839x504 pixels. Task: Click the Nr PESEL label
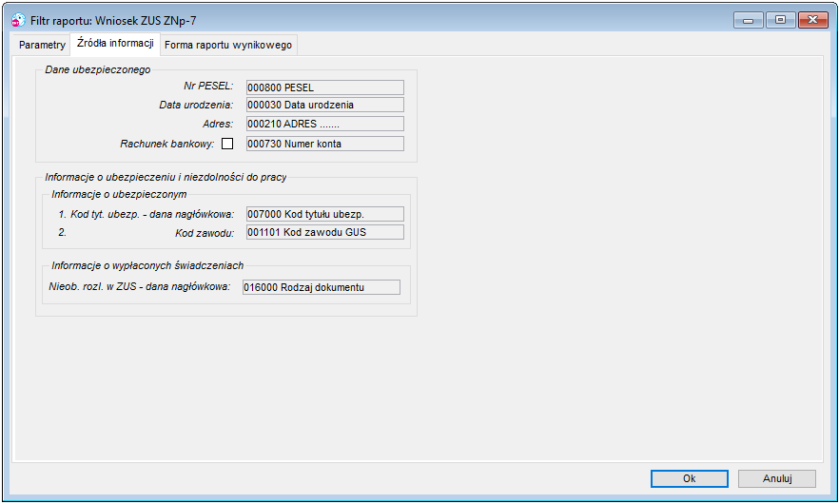[x=208, y=87]
